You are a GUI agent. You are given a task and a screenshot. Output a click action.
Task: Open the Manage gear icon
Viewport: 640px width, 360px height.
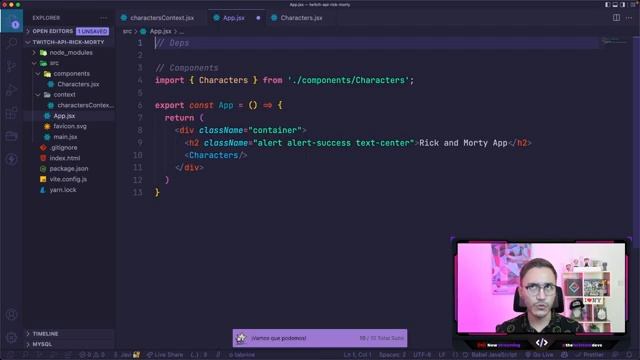[x=11, y=338]
